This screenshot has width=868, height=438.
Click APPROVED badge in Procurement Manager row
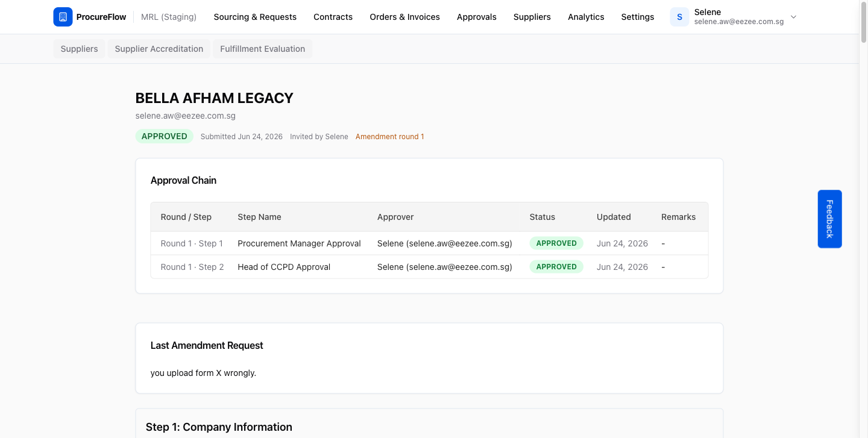556,243
